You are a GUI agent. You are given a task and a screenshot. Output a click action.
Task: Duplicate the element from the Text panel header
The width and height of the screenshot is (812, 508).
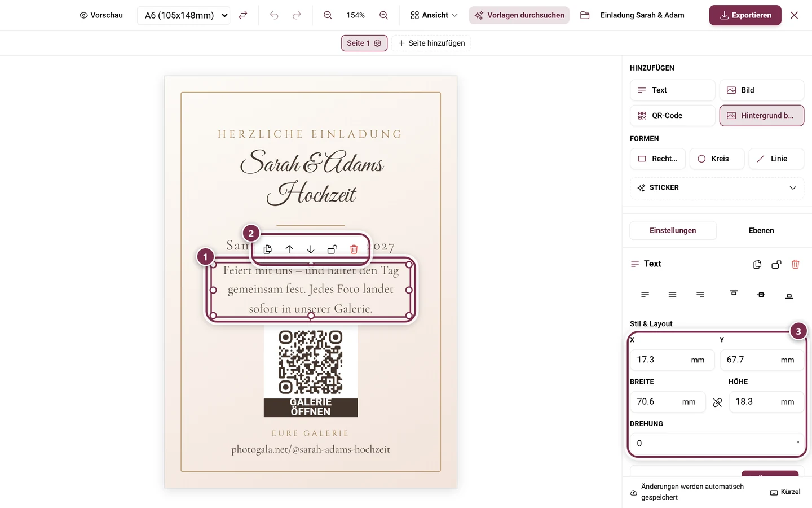757,264
